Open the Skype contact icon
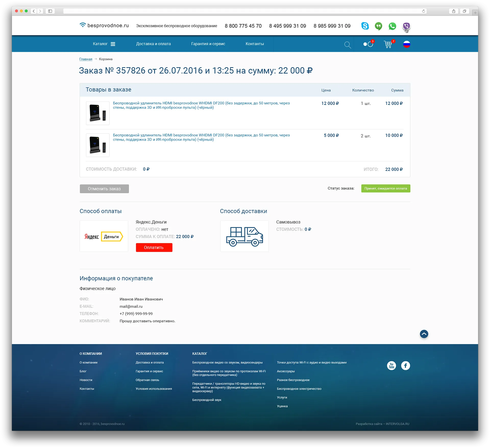Viewport: 490px width, 448px height. point(365,26)
